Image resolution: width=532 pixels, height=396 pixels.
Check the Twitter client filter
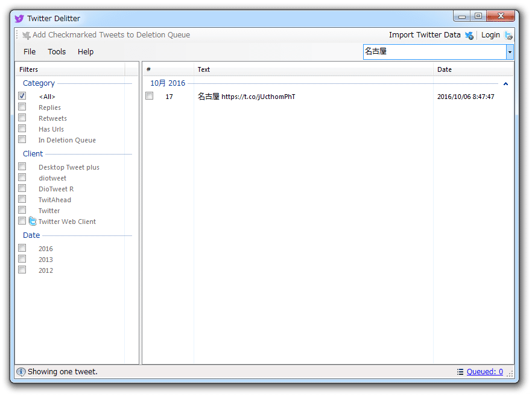22,210
